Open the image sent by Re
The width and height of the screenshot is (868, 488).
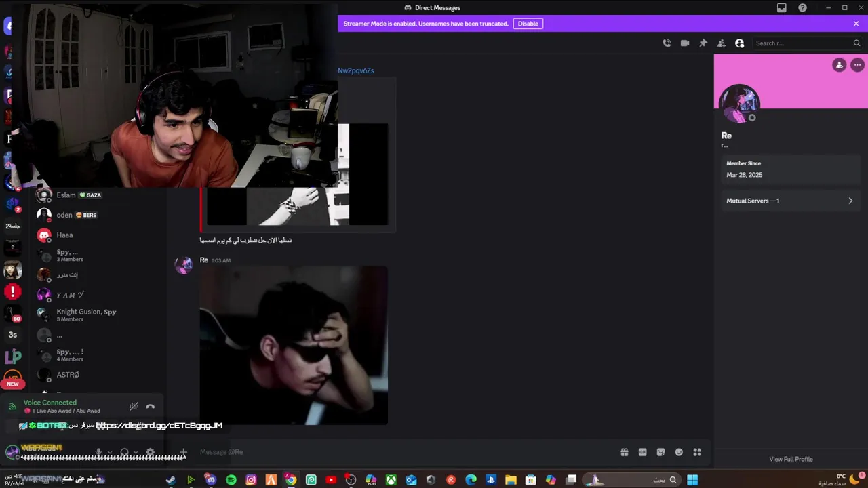[294, 346]
